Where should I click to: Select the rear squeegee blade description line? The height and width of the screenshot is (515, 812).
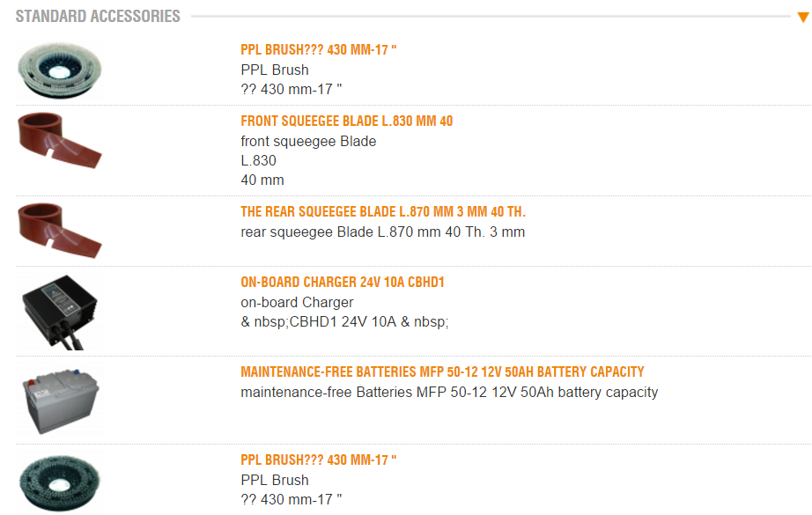382,232
